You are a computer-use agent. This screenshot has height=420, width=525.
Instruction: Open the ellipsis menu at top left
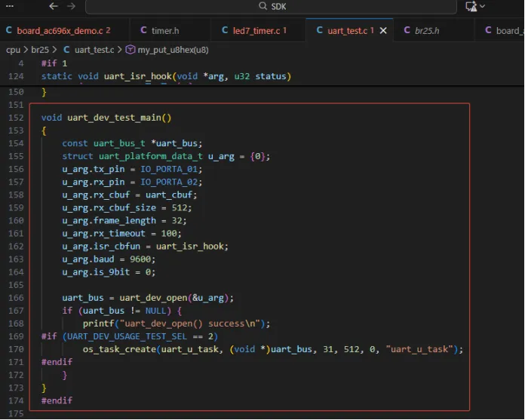point(10,6)
